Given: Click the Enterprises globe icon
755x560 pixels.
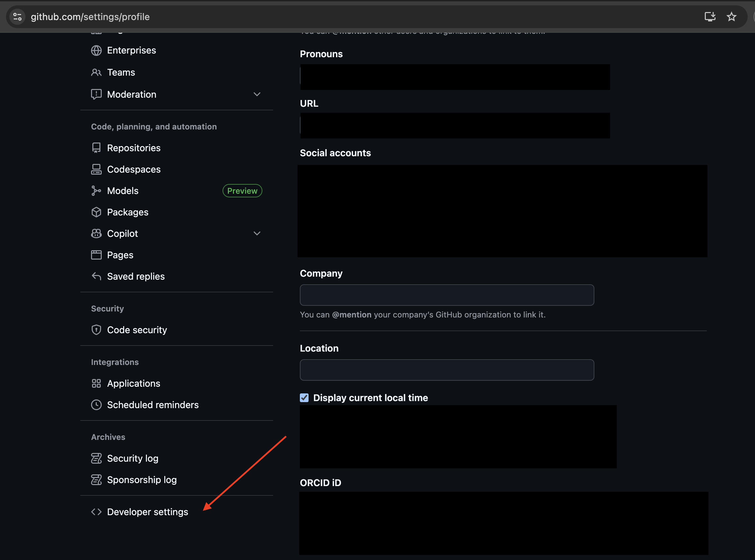Looking at the screenshot, I should click(x=97, y=50).
